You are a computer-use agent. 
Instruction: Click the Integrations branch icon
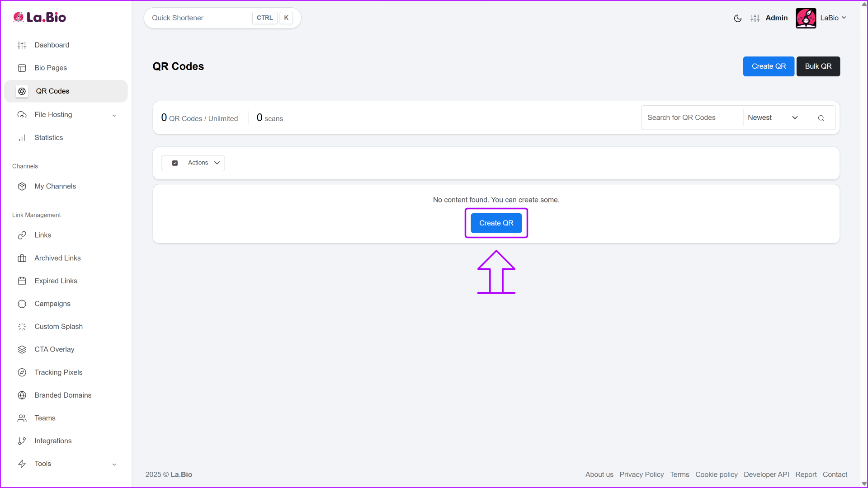[22, 441]
